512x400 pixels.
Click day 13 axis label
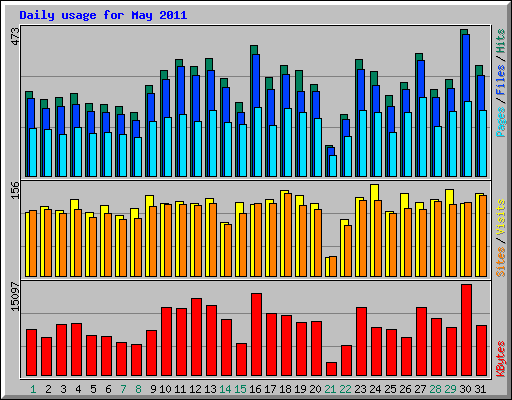210,389
